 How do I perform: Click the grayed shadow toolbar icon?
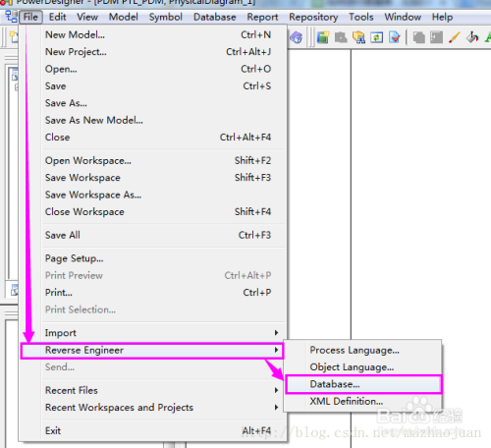coord(418,37)
